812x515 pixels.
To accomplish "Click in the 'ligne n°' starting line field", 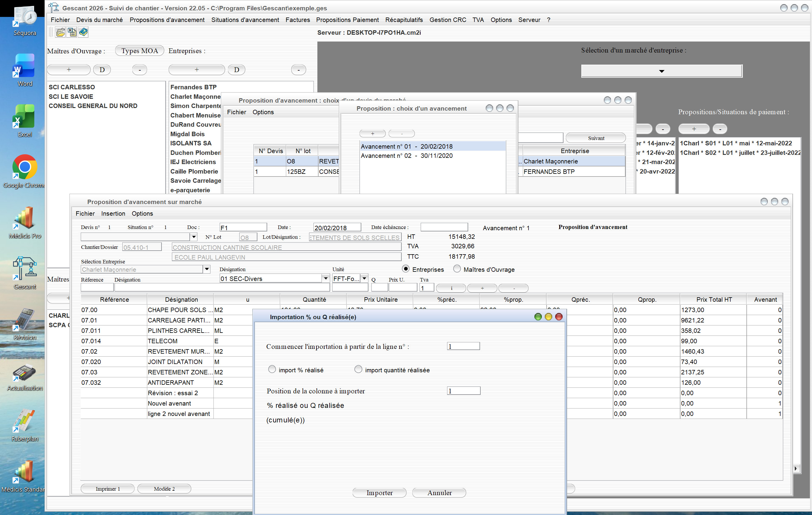I will [463, 346].
